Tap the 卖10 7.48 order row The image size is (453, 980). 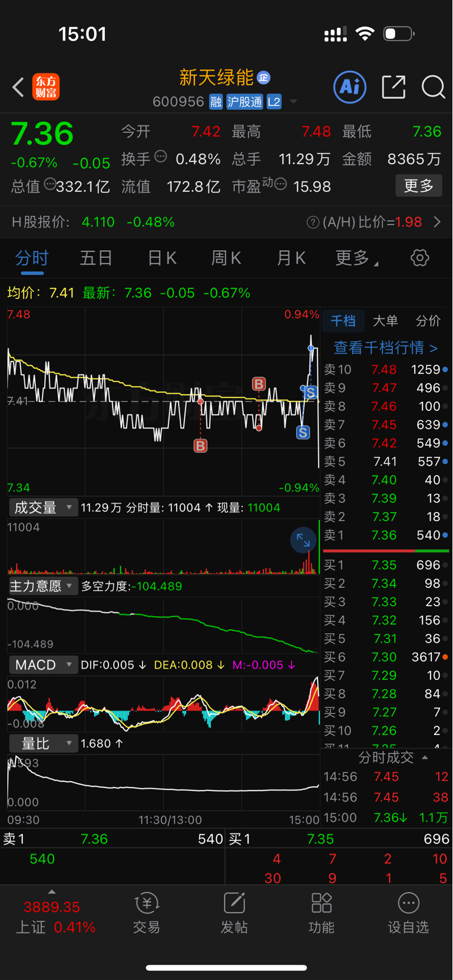coord(386,370)
